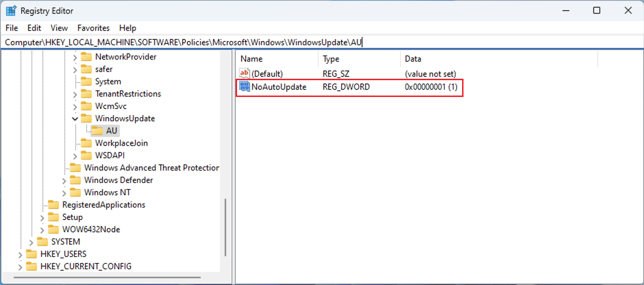Open the File menu
Screen dimensions: 644x285
click(12, 28)
